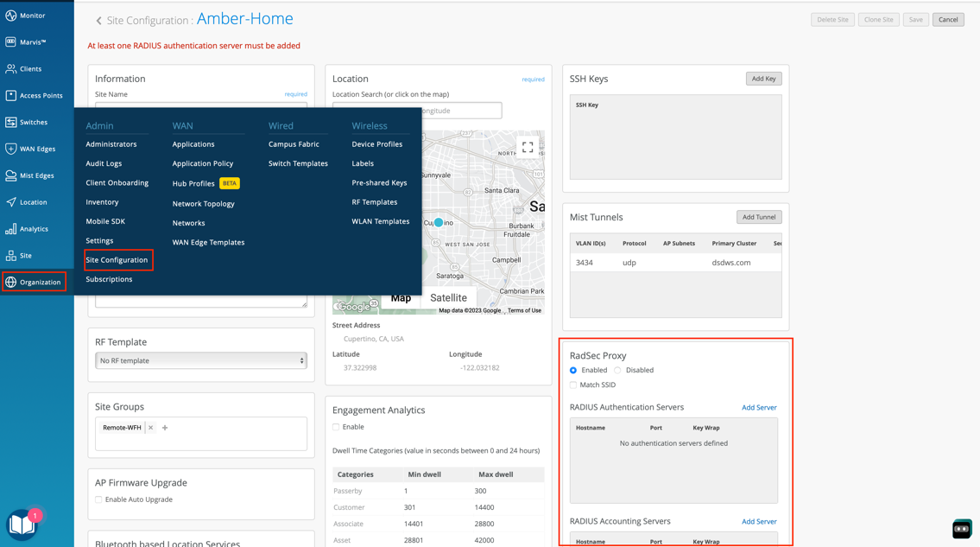980x547 pixels.
Task: Go back using the chevron beside Site Configuration
Action: click(x=98, y=21)
